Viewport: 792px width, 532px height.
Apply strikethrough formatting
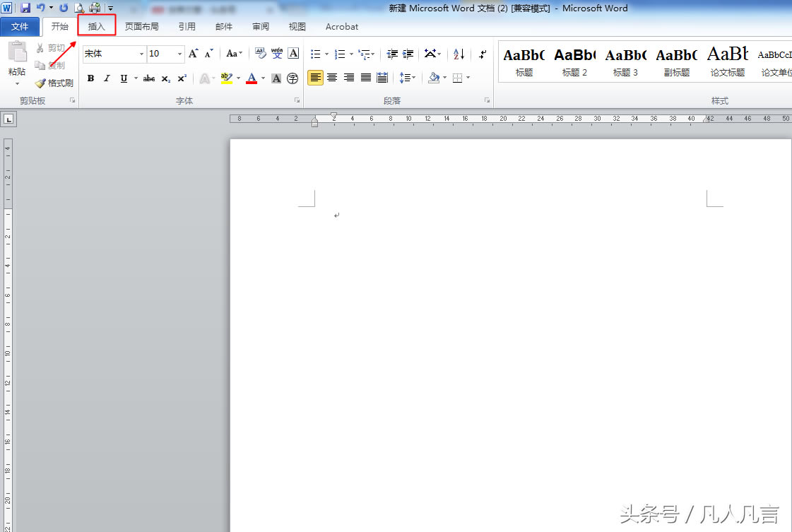[148, 78]
